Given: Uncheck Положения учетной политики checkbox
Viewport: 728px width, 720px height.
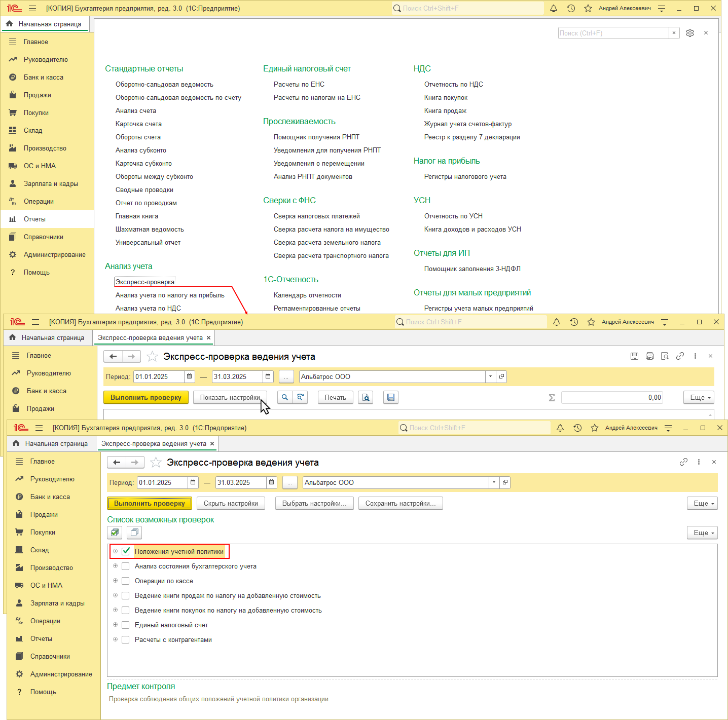Looking at the screenshot, I should pyautogui.click(x=126, y=551).
